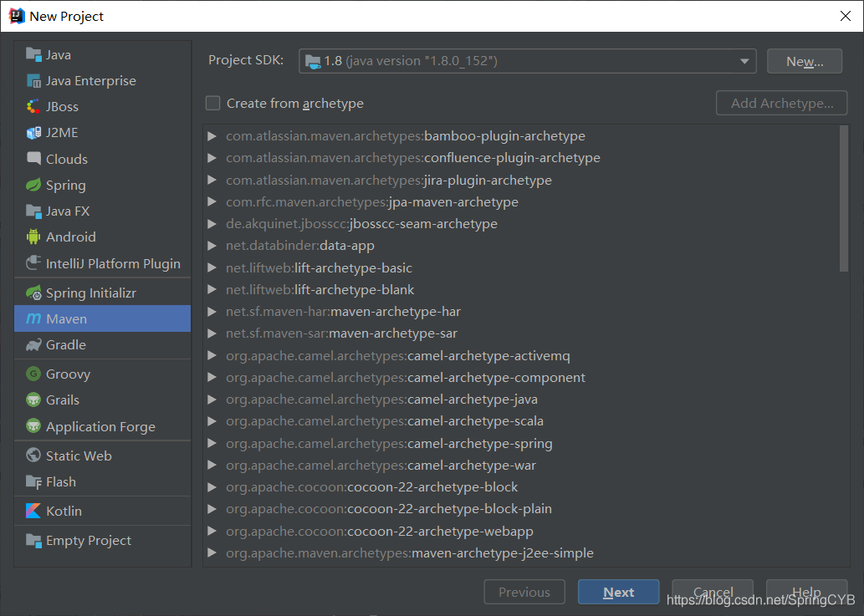The height and width of the screenshot is (616, 864).
Task: Select the Android robot icon
Action: click(33, 237)
